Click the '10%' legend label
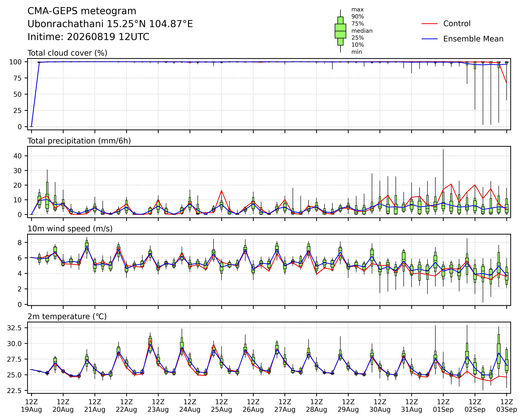Screen dimensions: 524x420 358,45
